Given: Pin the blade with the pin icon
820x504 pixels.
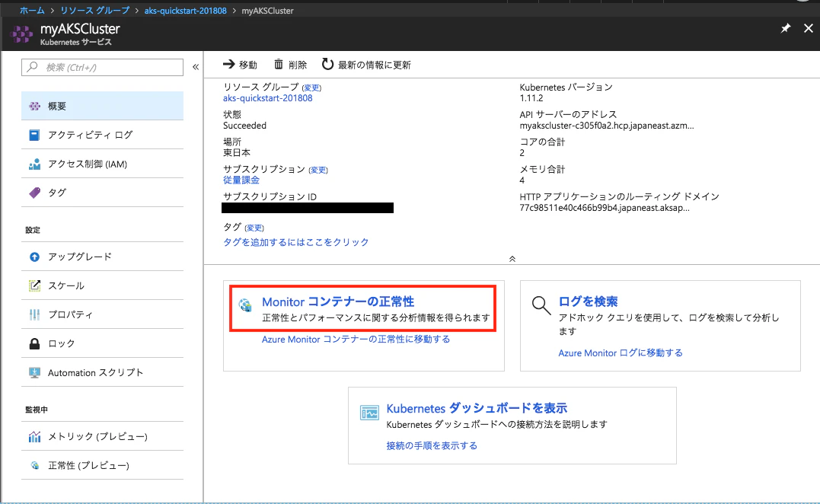Looking at the screenshot, I should click(786, 28).
